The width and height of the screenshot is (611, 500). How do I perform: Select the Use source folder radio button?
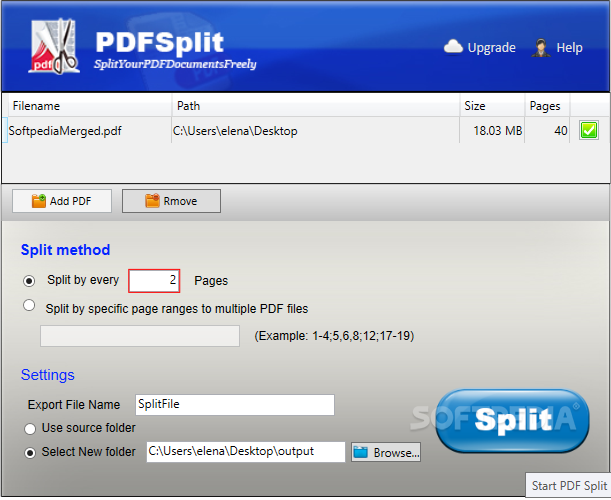30,429
